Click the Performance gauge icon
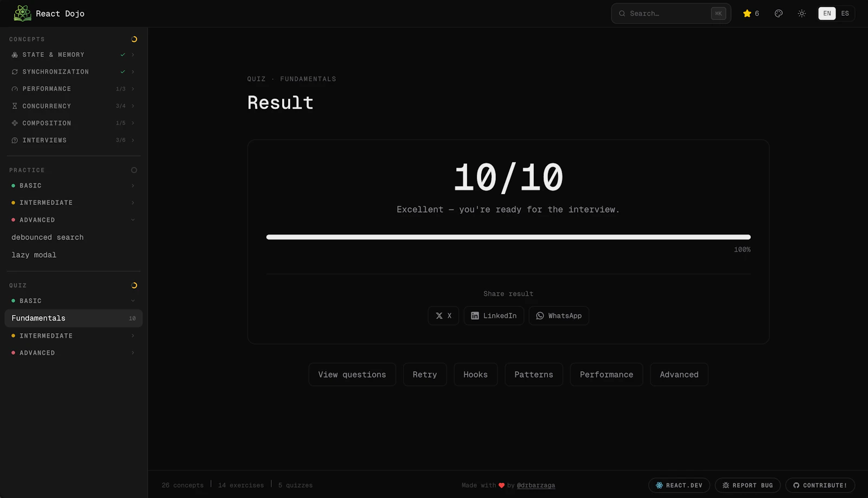The image size is (868, 498). click(15, 89)
